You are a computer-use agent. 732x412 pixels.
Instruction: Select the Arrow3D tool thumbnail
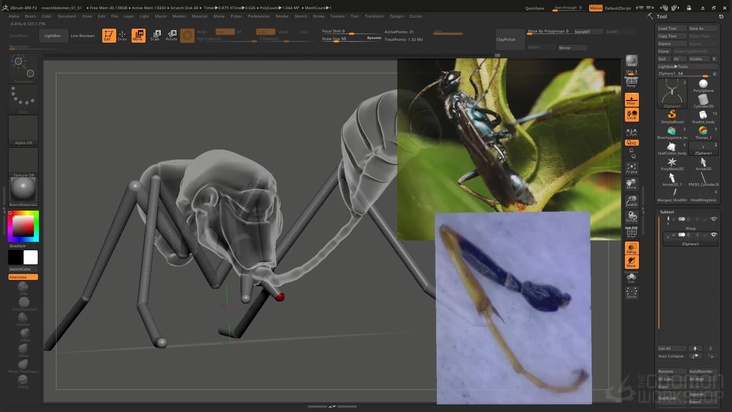click(703, 164)
